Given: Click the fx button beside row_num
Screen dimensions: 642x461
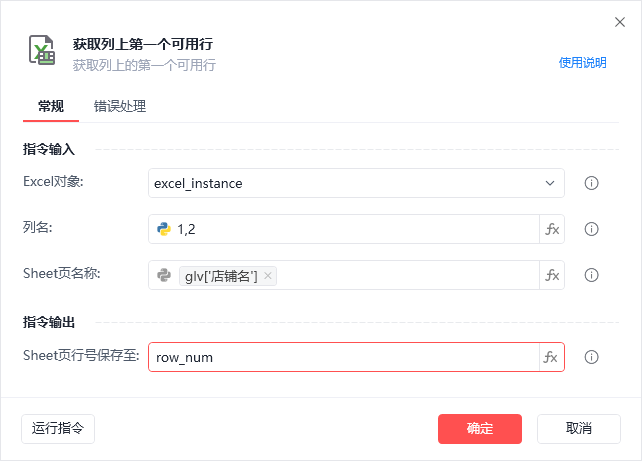Looking at the screenshot, I should tap(551, 357).
